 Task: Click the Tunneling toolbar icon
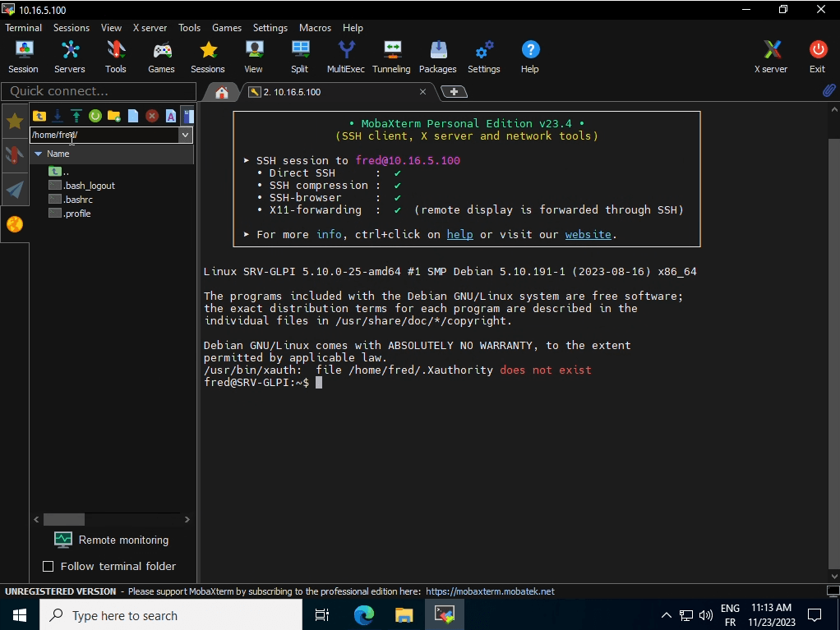pos(391,56)
